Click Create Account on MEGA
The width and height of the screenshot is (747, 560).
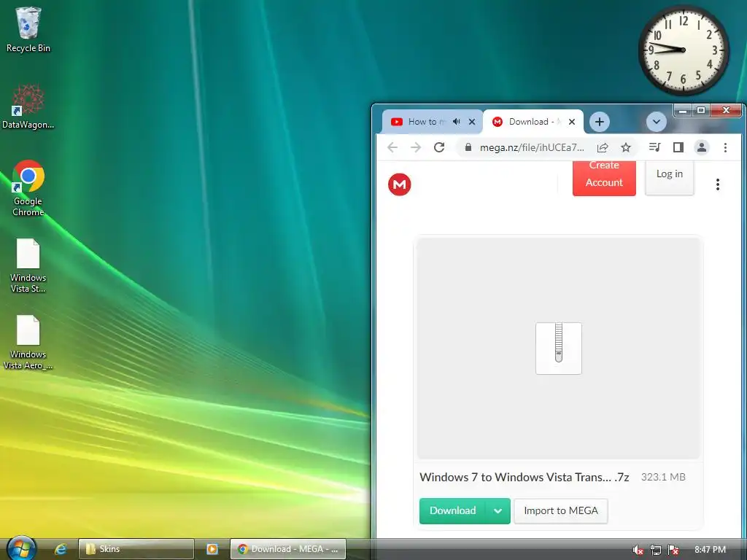point(604,178)
